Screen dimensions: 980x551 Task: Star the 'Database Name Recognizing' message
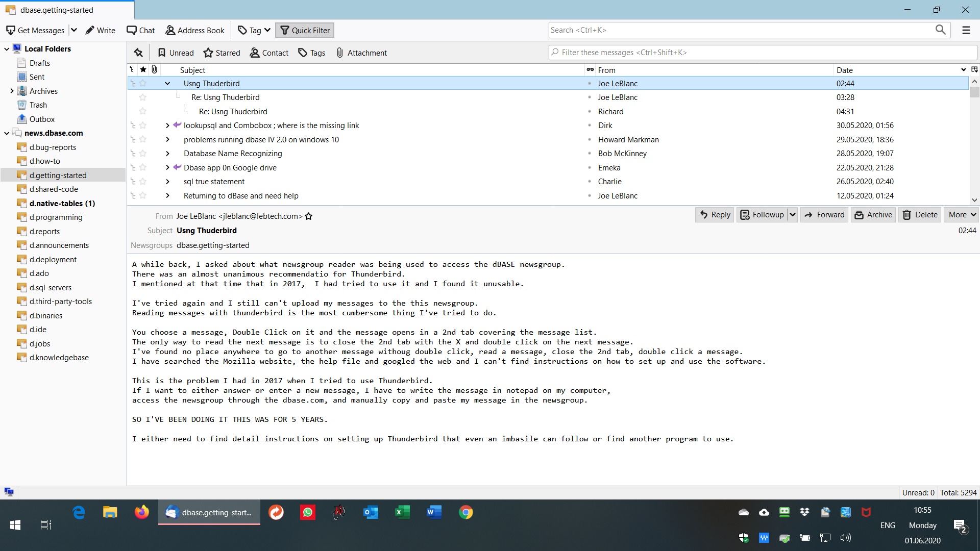coord(143,154)
